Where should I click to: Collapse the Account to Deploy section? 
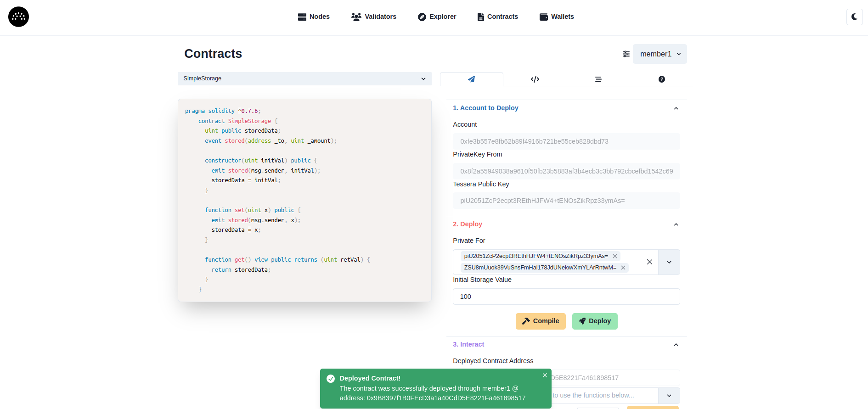[x=676, y=108]
